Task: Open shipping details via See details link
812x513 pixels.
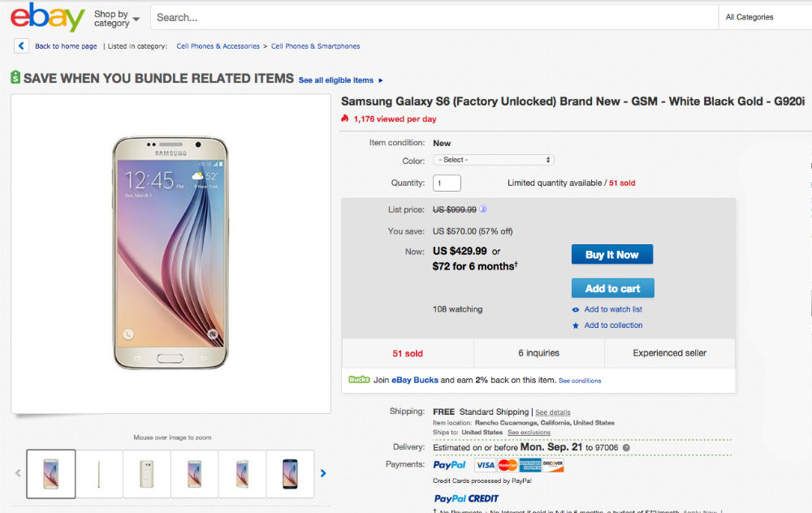Action: 552,412
